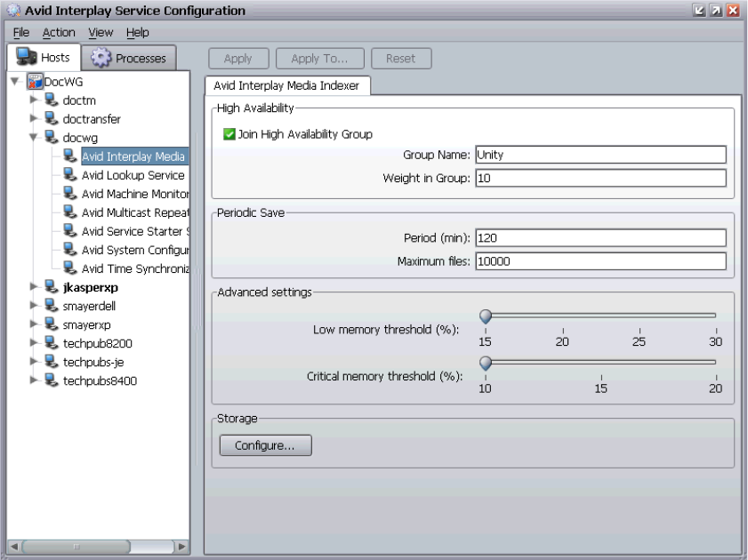Collapse the DocWG root node
Viewport: 748px width, 560px height.
click(x=15, y=82)
